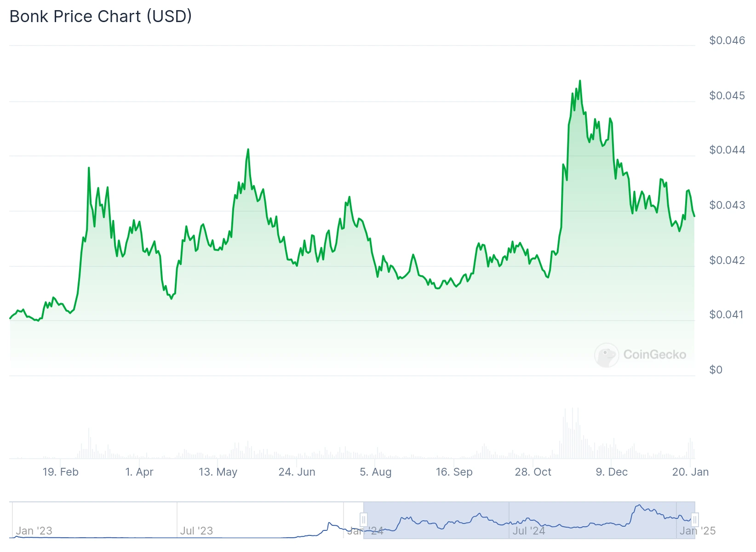Click the last data point of price line

click(x=694, y=216)
